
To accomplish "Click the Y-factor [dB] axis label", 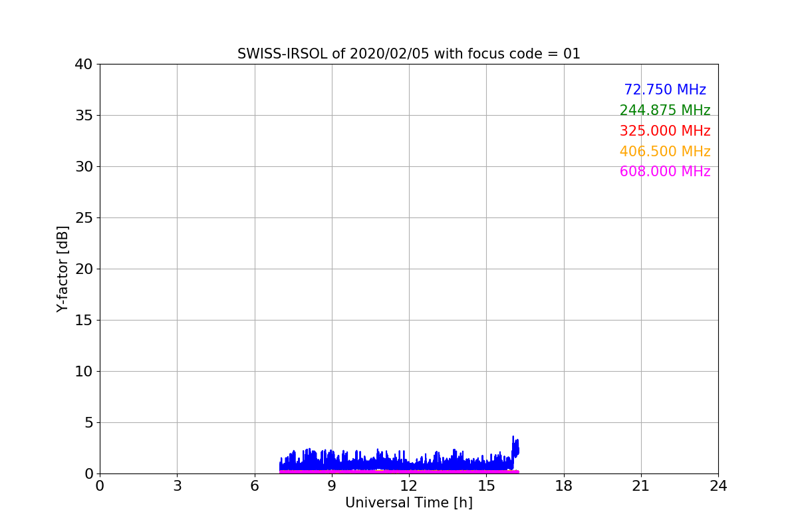I will pyautogui.click(x=63, y=269).
